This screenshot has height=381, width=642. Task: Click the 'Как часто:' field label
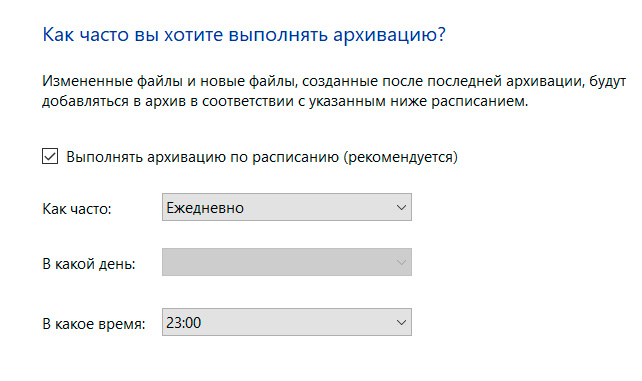77,209
